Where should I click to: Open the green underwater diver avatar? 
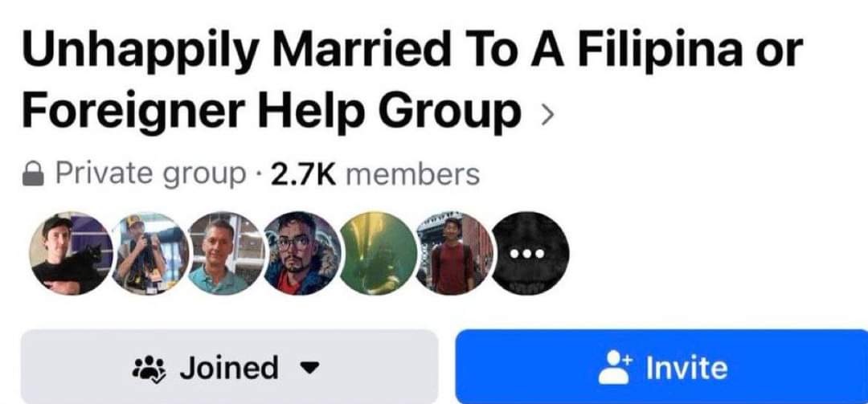[378, 254]
